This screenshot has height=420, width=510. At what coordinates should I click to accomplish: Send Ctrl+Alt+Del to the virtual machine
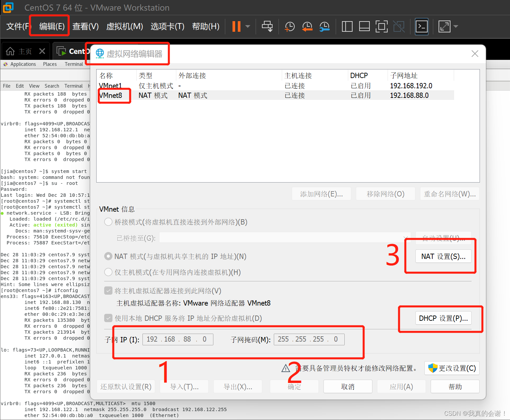[267, 26]
